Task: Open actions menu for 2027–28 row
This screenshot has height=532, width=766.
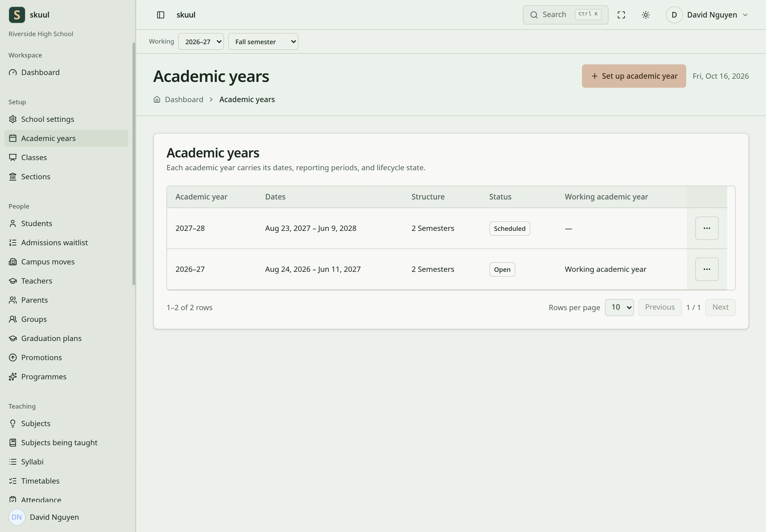Action: pyautogui.click(x=707, y=228)
